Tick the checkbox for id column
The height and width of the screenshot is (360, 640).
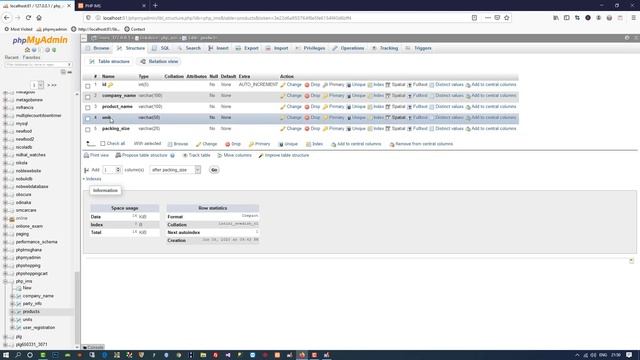pos(88,86)
